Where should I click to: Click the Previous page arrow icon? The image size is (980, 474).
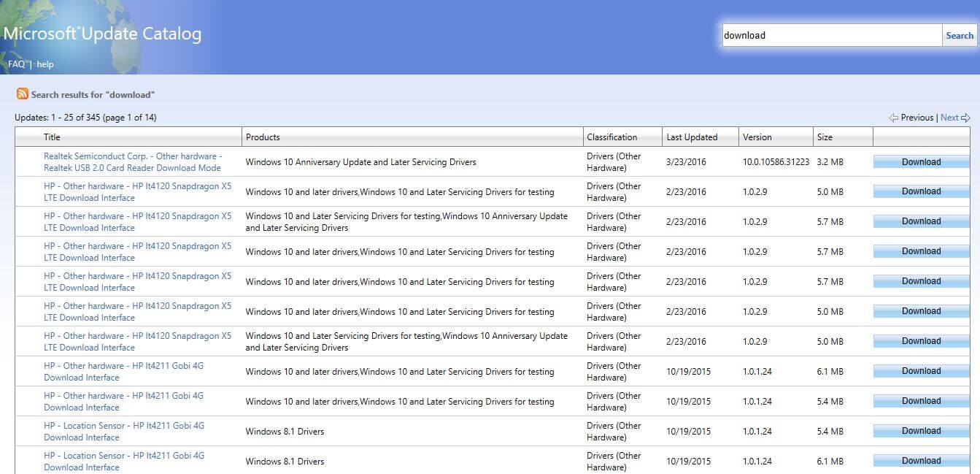pos(893,118)
